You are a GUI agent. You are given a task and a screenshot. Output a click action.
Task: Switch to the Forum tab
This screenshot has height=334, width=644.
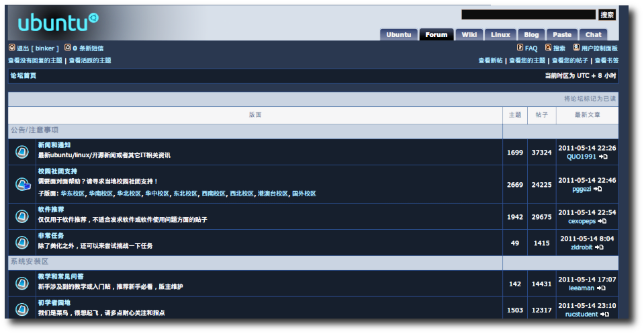pyautogui.click(x=436, y=34)
